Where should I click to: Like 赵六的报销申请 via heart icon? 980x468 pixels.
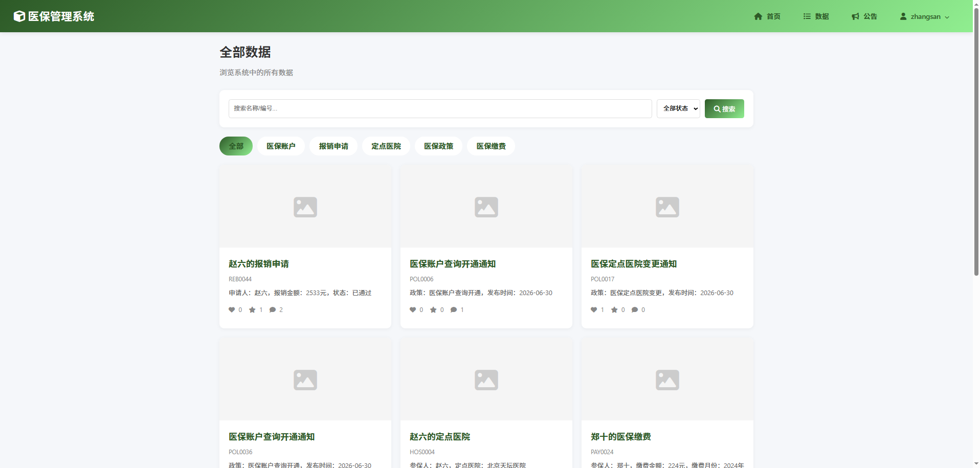pyautogui.click(x=232, y=309)
